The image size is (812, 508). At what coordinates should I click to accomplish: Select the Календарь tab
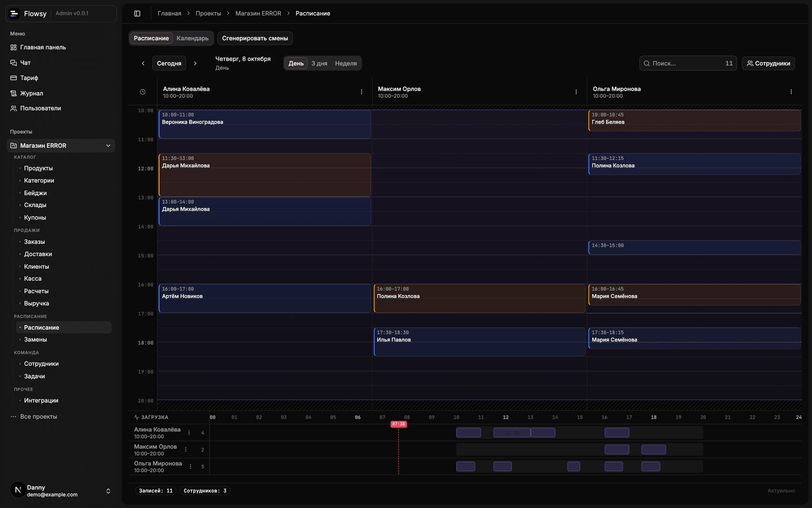tap(193, 38)
